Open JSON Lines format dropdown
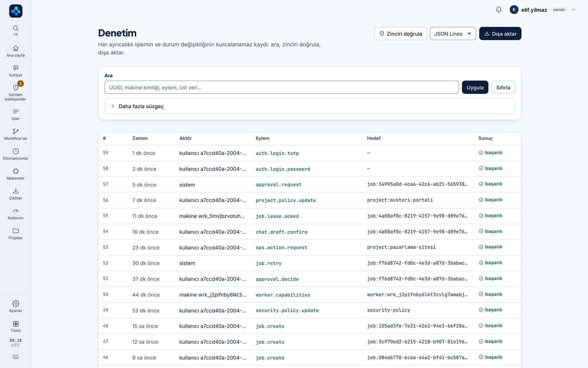Viewport: 588px width, 368px height. click(453, 34)
